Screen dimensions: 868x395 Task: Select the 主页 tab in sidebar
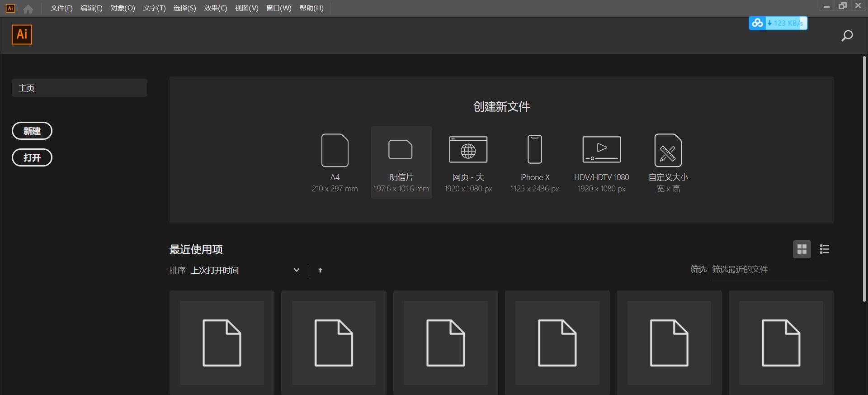(80, 88)
